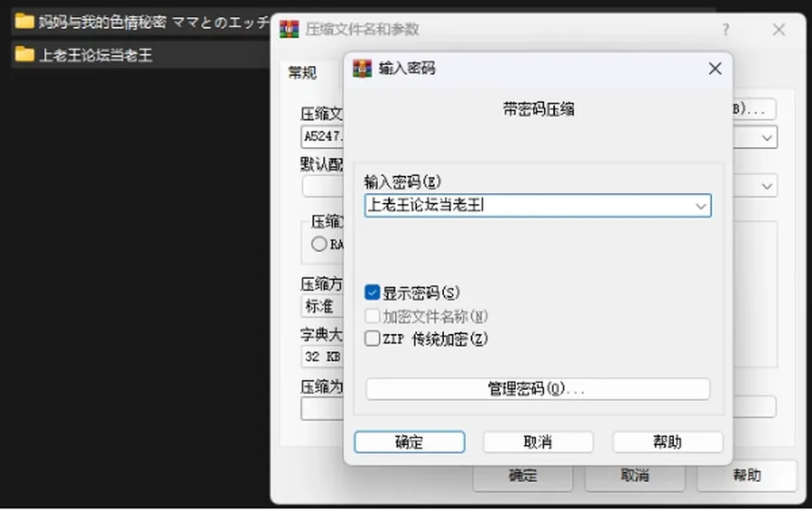This screenshot has width=812, height=510.
Task: Click 取消 in the 输入密码 dialog
Action: click(538, 442)
